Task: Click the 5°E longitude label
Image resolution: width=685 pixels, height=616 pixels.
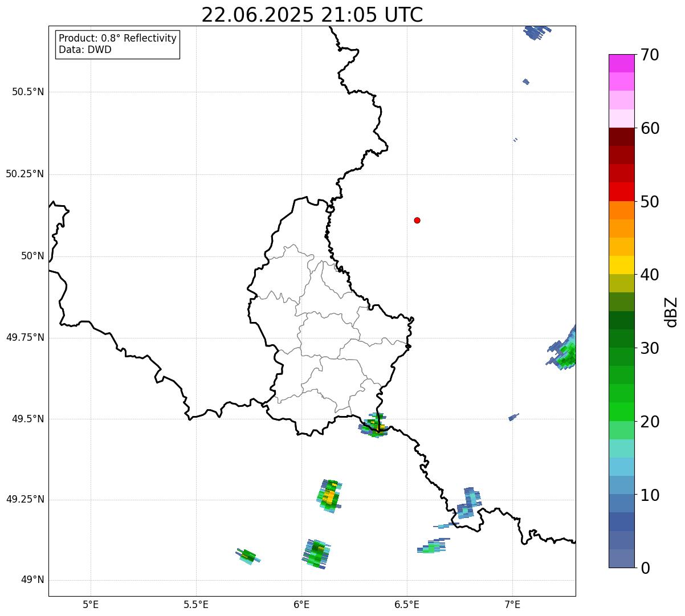Action: [91, 604]
